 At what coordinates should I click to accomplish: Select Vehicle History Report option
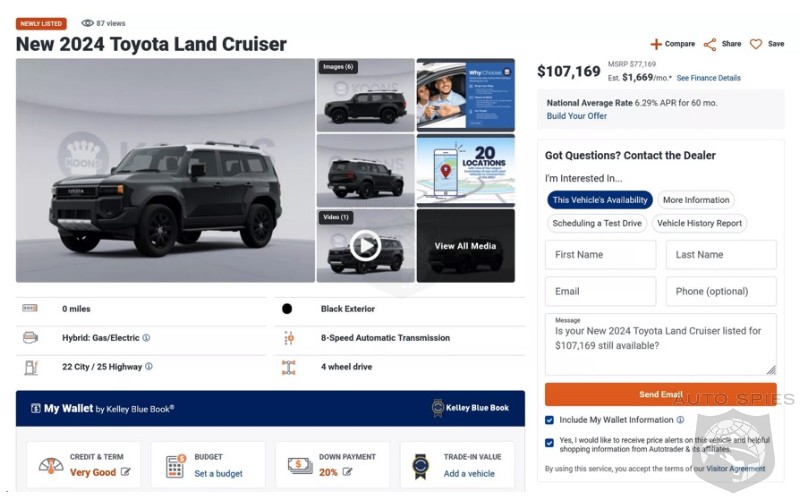pos(699,224)
